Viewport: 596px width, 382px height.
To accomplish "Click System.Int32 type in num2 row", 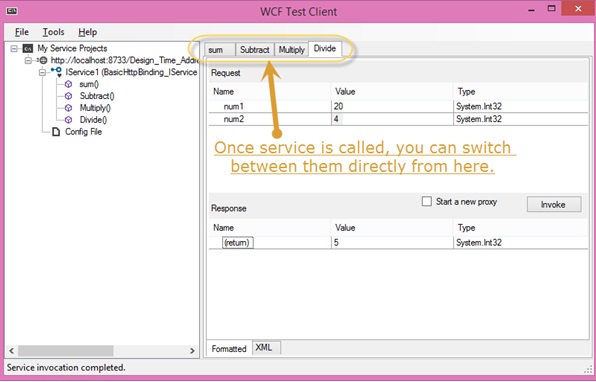I will click(x=479, y=119).
